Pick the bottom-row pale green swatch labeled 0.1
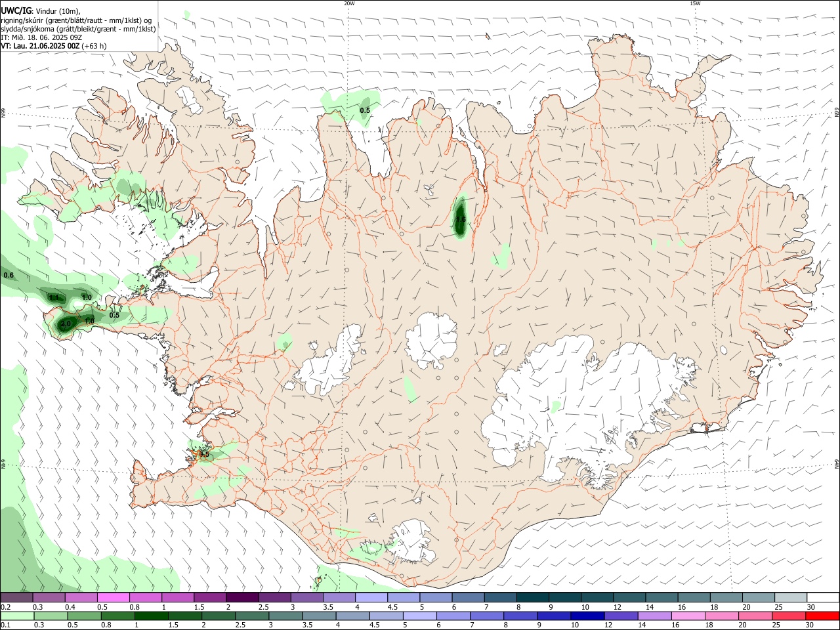Viewport: 840px width, 630px height. click(x=17, y=616)
